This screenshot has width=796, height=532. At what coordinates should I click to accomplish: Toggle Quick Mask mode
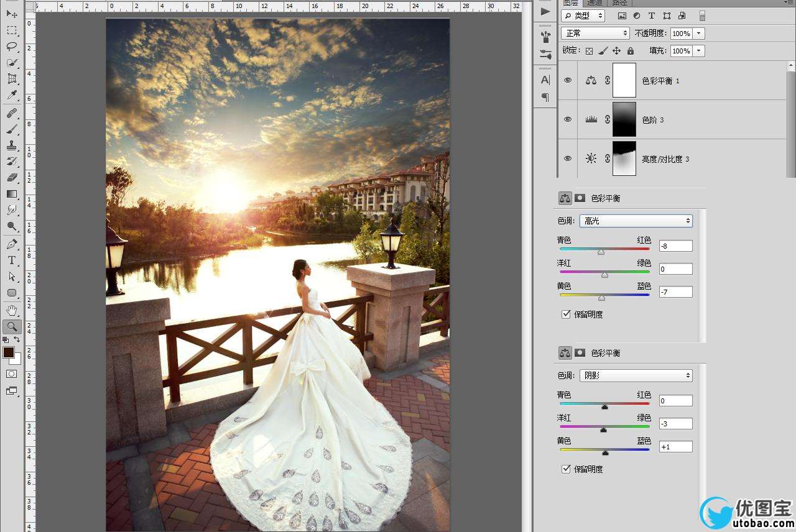tap(12, 374)
